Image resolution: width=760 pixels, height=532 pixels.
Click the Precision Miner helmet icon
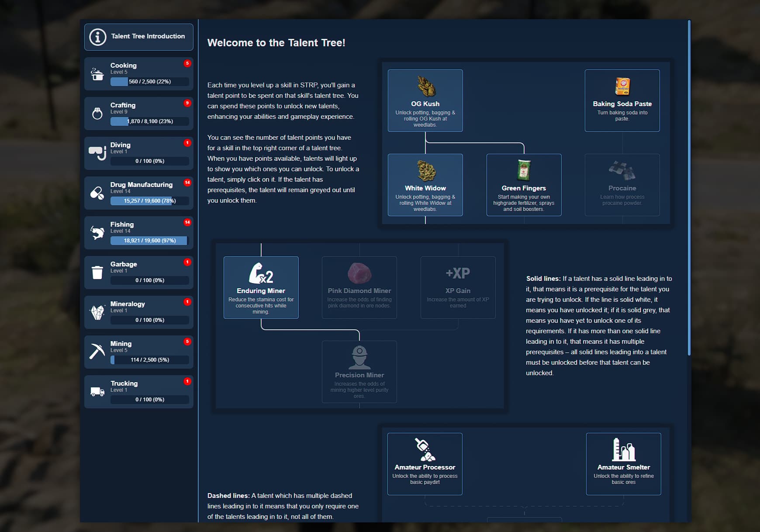click(359, 358)
